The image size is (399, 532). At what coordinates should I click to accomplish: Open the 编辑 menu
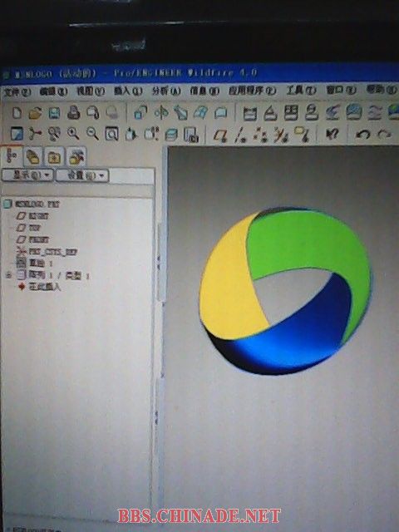(53, 91)
